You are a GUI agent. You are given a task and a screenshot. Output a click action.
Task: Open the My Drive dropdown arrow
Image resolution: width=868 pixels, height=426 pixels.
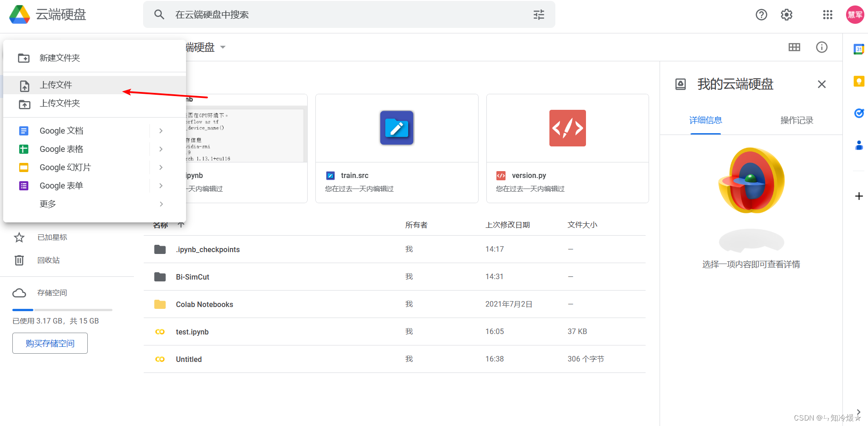pos(223,47)
